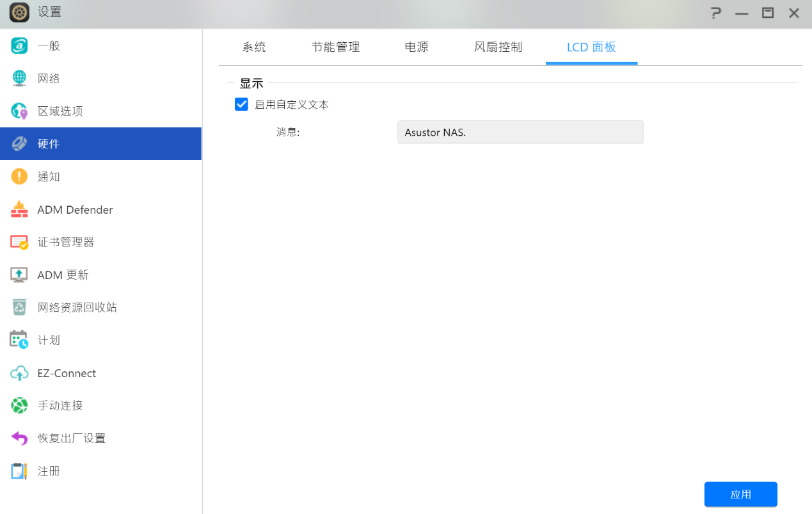Click 恢复出厂设置 factory reset icon
Screen dimensions: 812x514
pyautogui.click(x=19, y=438)
